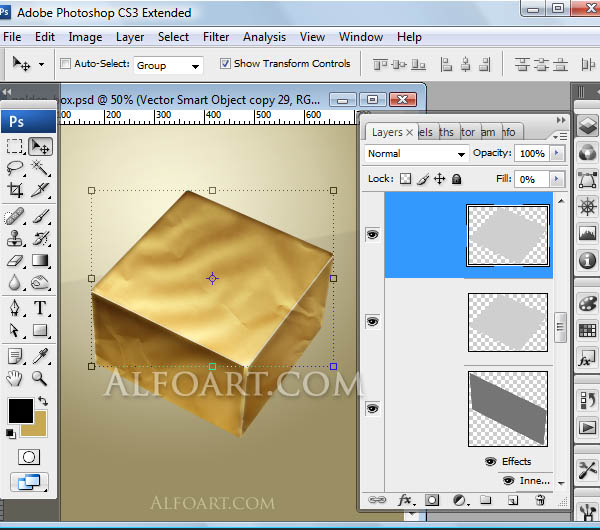Uncheck Show Transform Controls
The width and height of the screenshot is (600, 530).
[225, 64]
